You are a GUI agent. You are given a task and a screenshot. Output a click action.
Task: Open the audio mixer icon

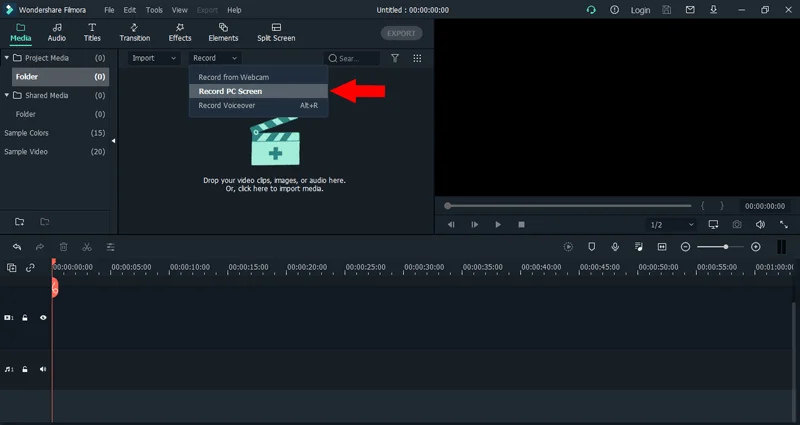639,247
